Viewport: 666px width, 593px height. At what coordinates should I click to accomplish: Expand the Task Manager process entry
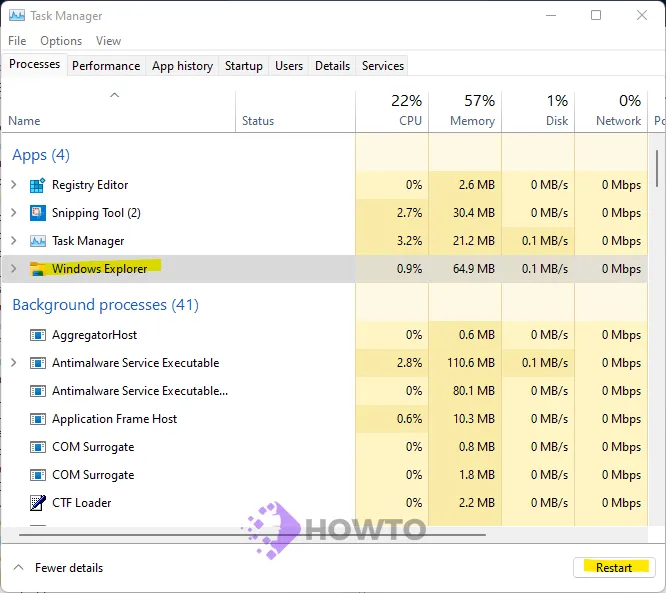point(14,241)
